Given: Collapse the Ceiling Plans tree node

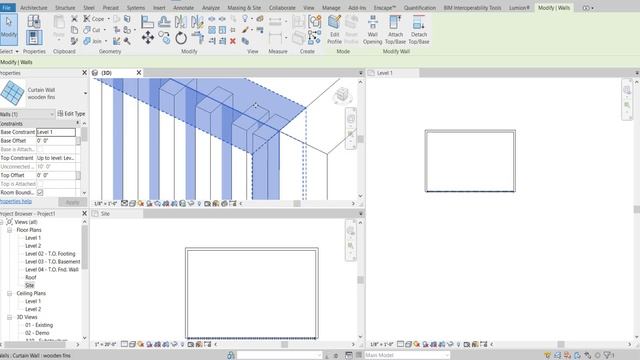Looking at the screenshot, I should [9, 293].
